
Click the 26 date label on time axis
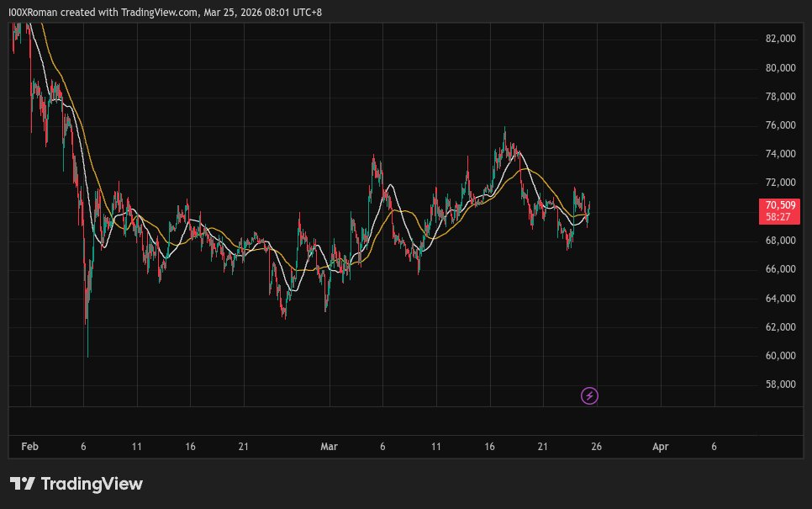click(596, 447)
